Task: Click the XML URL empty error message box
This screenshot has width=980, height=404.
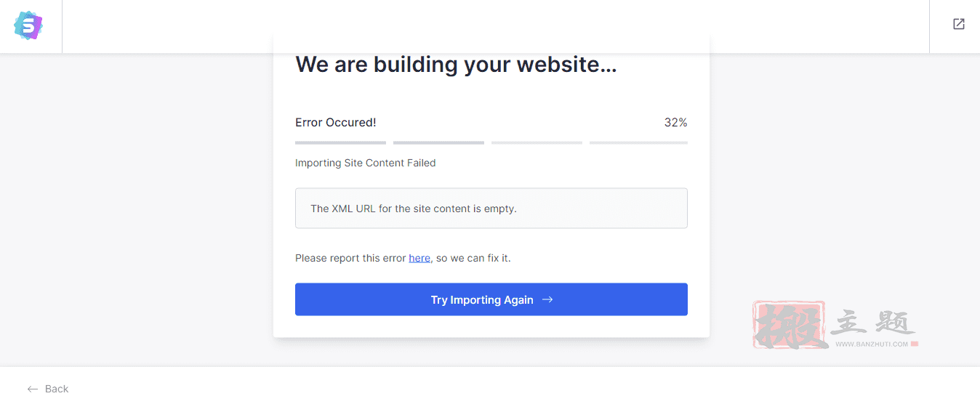Action: point(491,209)
